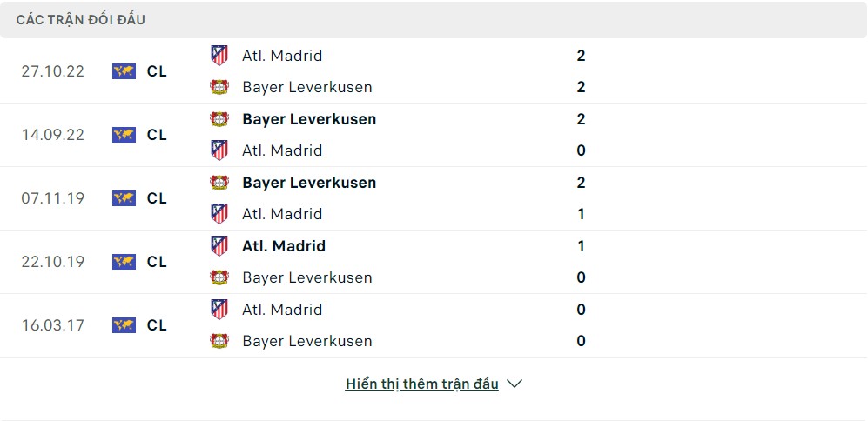Click the world map flag icon for 22.10.19
The width and height of the screenshot is (868, 421).
coord(124,262)
